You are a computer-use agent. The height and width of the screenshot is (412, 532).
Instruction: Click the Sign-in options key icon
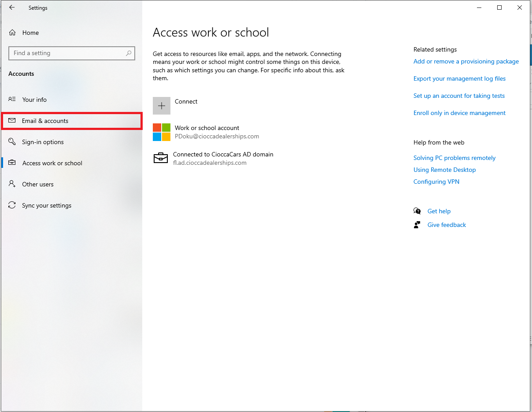point(12,141)
